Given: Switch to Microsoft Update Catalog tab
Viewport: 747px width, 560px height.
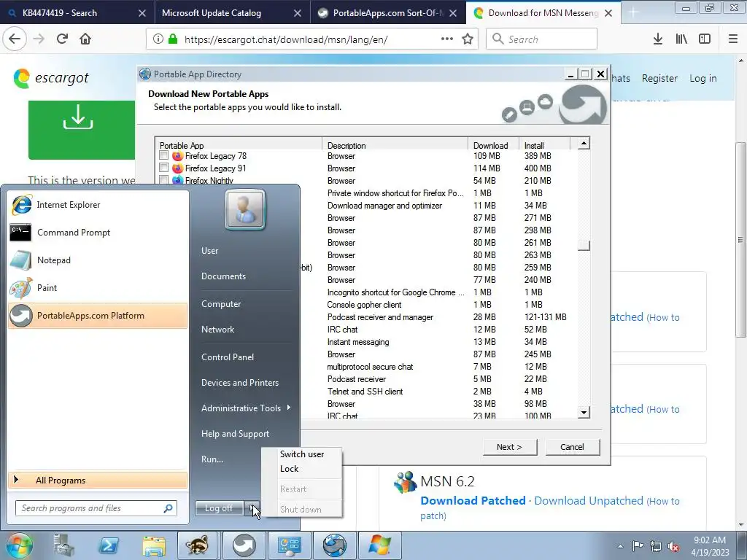Looking at the screenshot, I should [x=233, y=13].
